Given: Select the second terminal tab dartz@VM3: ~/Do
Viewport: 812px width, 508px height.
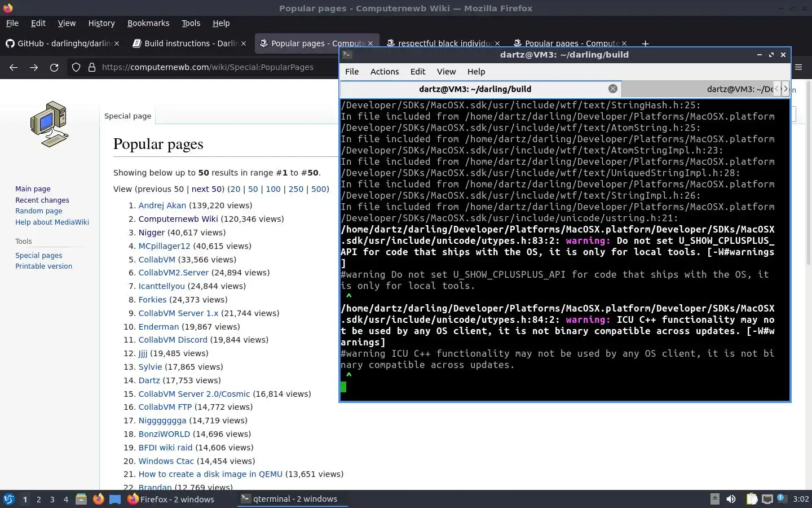Looking at the screenshot, I should pyautogui.click(x=697, y=89).
